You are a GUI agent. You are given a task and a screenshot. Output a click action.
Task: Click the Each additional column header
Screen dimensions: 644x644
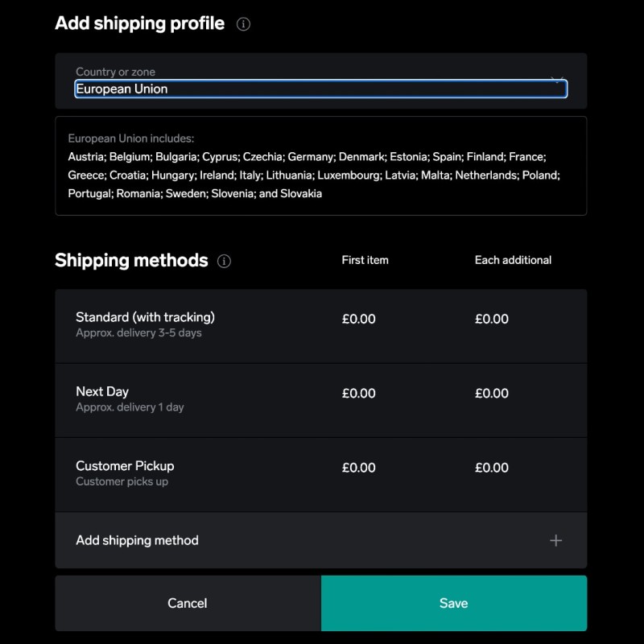point(513,260)
